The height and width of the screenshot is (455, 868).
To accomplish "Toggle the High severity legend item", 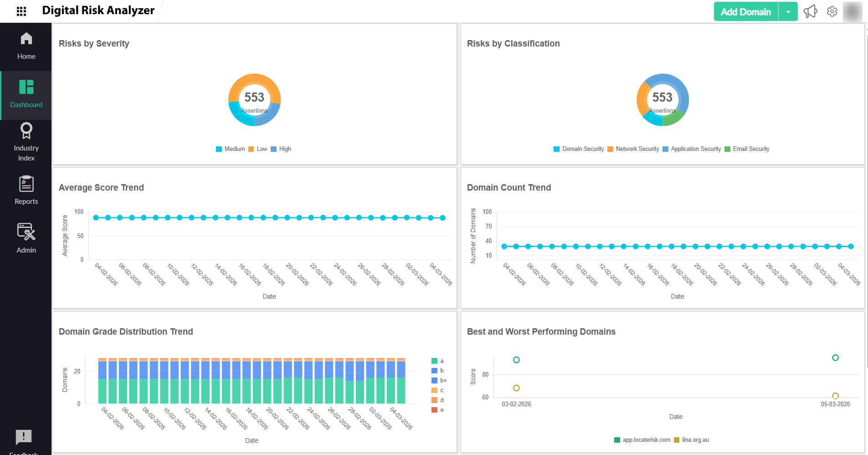I will [281, 149].
